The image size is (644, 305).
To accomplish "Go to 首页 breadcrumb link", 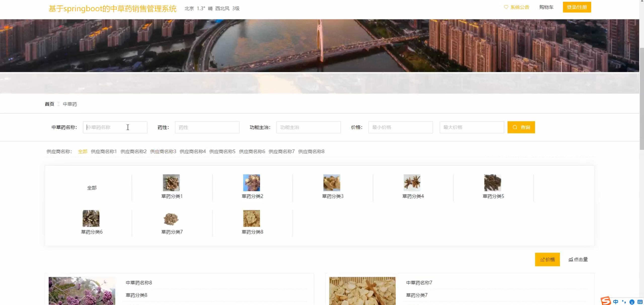I will pyautogui.click(x=49, y=104).
